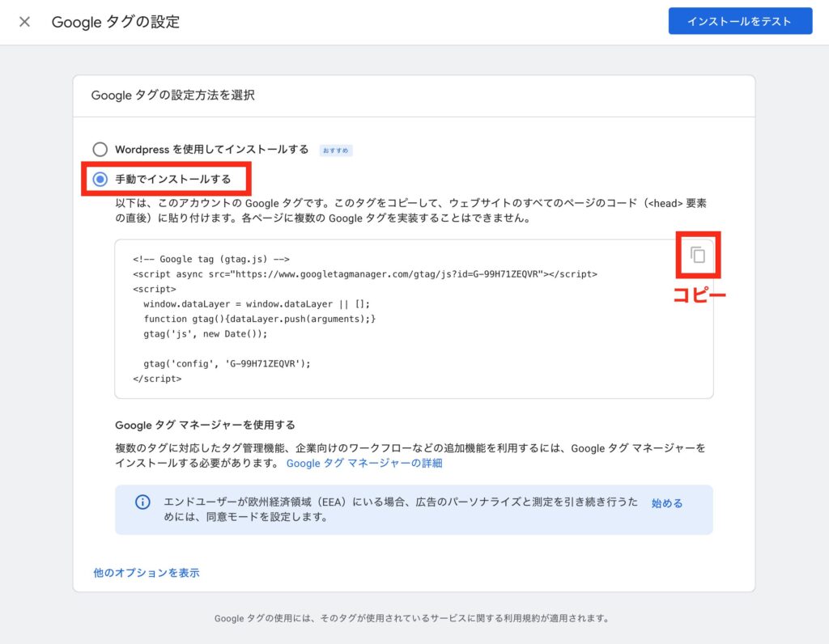Click the function gtag() code line
Image resolution: width=829 pixels, height=644 pixels.
(260, 319)
